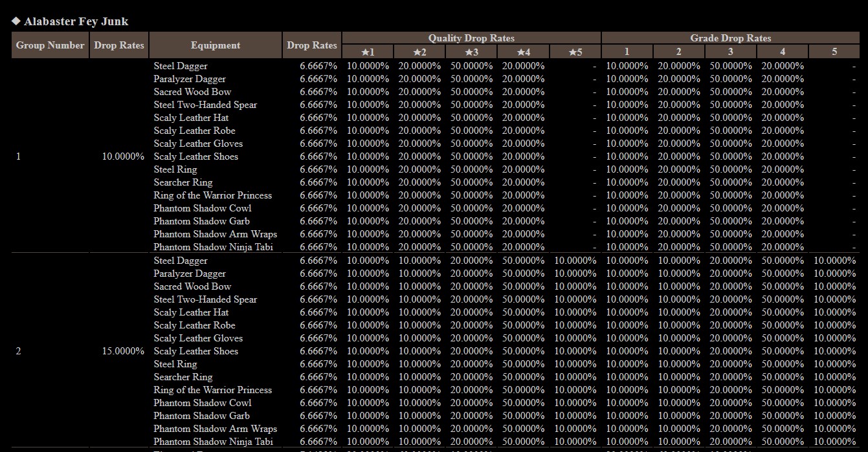Screen dimensions: 868x452
Task: Select Steel Two-Handed Spear in group 2
Action: click(205, 299)
